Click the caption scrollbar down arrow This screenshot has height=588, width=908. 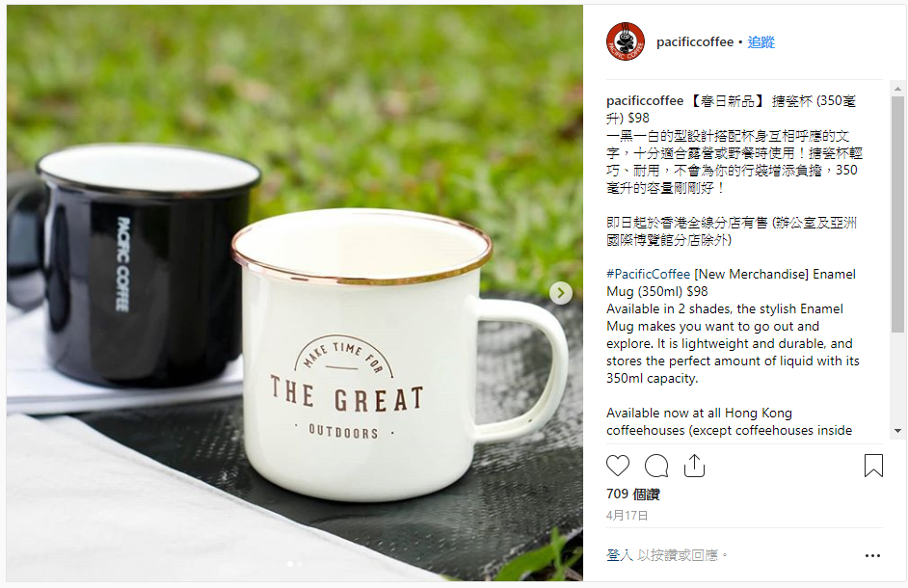point(897,431)
